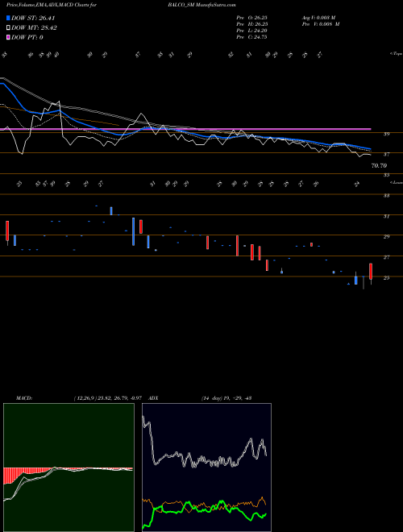This screenshot has height=532, width=403.
Task: Click the 'MACD:' panel label
Action: click(24, 398)
